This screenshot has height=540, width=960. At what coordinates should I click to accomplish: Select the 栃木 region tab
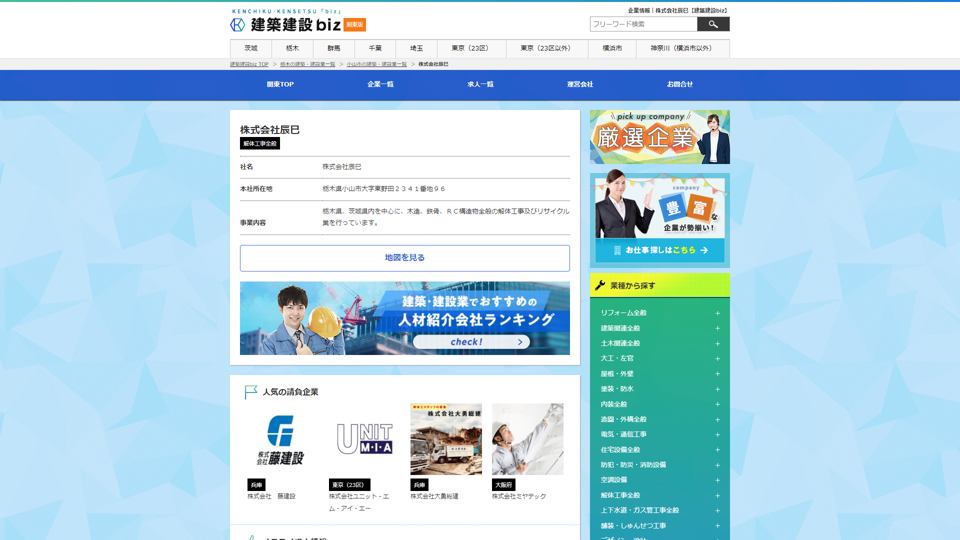tap(292, 48)
